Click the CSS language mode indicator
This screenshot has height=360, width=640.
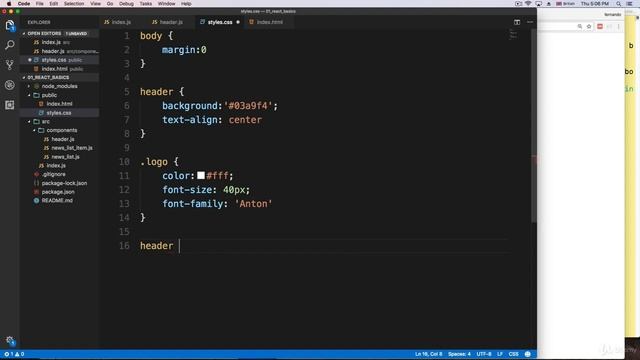point(513,354)
